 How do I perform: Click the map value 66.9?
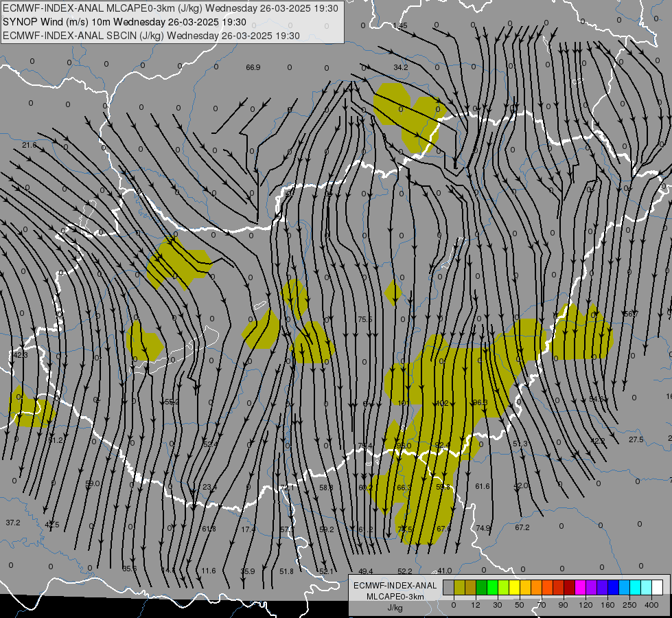(x=253, y=67)
